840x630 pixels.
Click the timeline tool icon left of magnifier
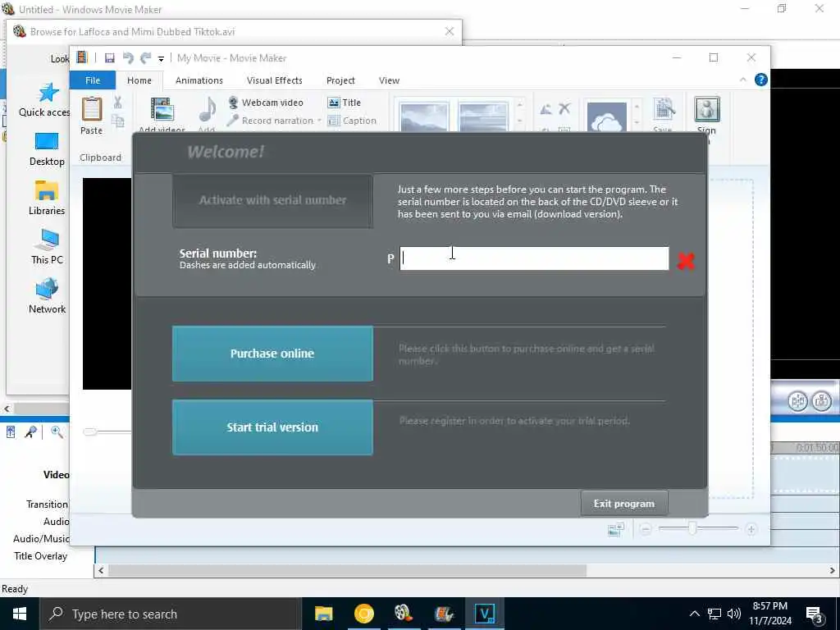click(x=30, y=431)
